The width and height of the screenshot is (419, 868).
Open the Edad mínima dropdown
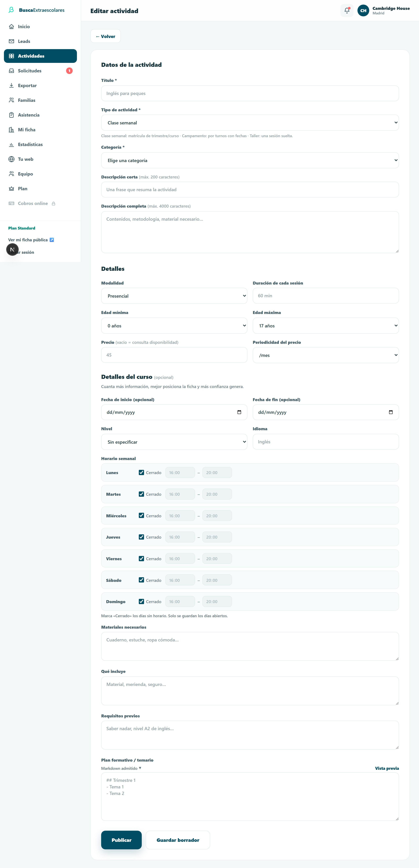pyautogui.click(x=174, y=326)
